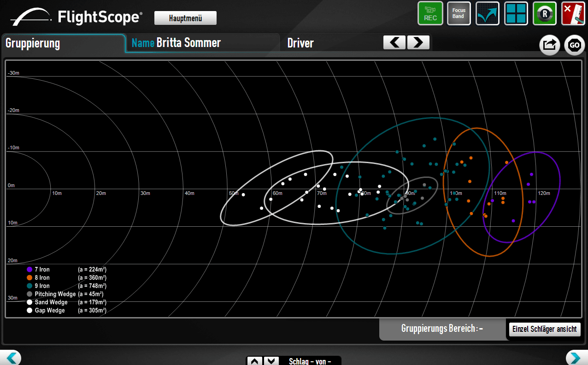588x365 pixels.
Task: Click the green R registered icon
Action: pos(545,13)
